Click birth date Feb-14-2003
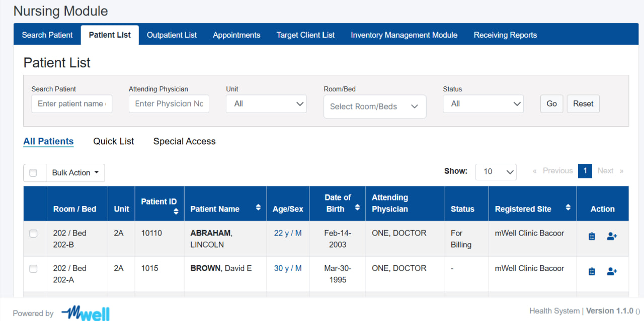This screenshot has width=644, height=321. [x=338, y=239]
